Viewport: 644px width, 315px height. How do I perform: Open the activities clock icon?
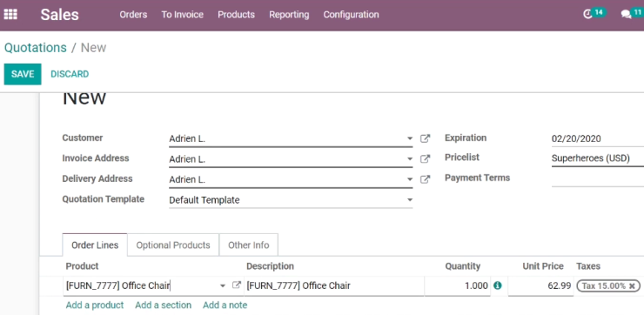tap(587, 15)
